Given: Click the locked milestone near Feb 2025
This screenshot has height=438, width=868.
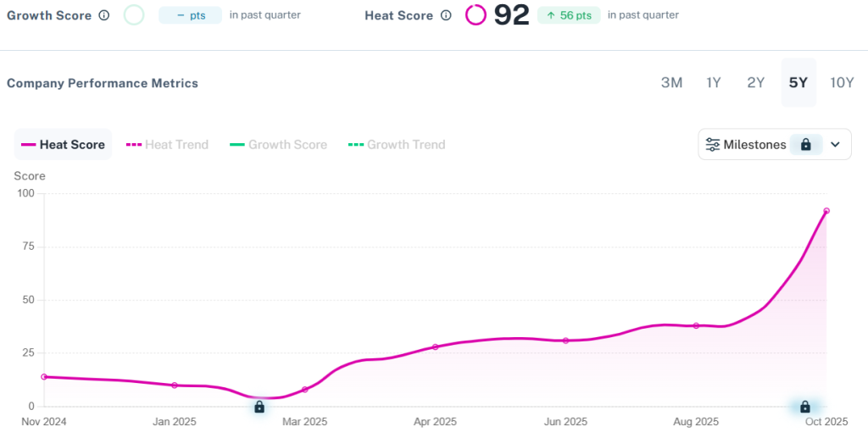Looking at the screenshot, I should coord(259,407).
